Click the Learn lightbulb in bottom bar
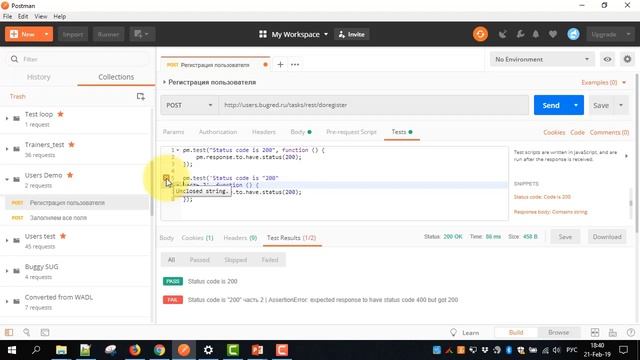The height and width of the screenshot is (360, 640). tap(465, 333)
